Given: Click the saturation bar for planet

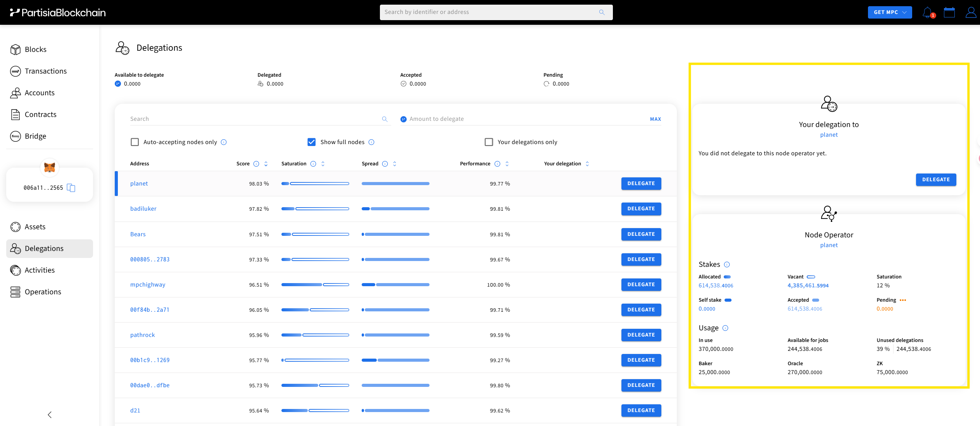Looking at the screenshot, I should point(315,184).
